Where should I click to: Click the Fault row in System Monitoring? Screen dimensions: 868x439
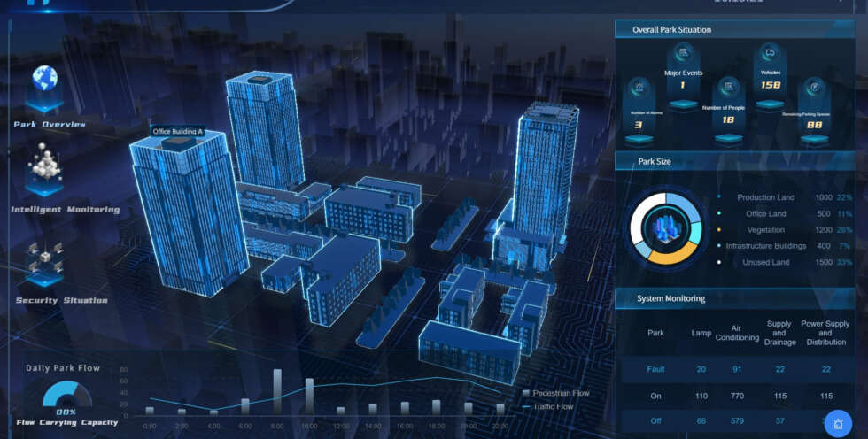point(655,369)
